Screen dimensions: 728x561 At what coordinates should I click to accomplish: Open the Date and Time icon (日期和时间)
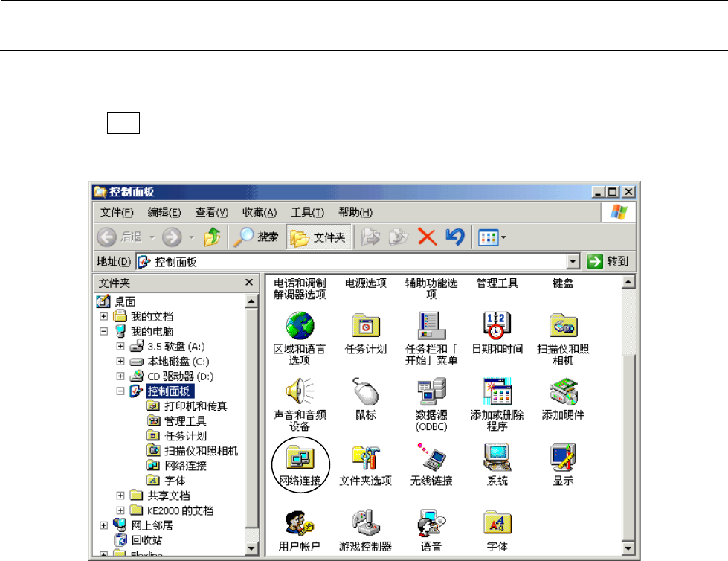(497, 333)
